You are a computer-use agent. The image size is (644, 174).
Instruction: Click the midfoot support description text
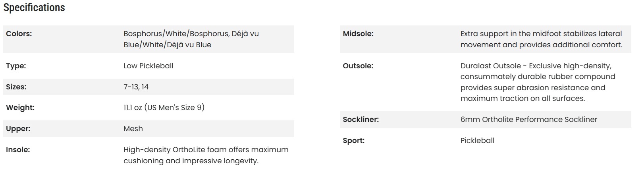click(x=542, y=39)
